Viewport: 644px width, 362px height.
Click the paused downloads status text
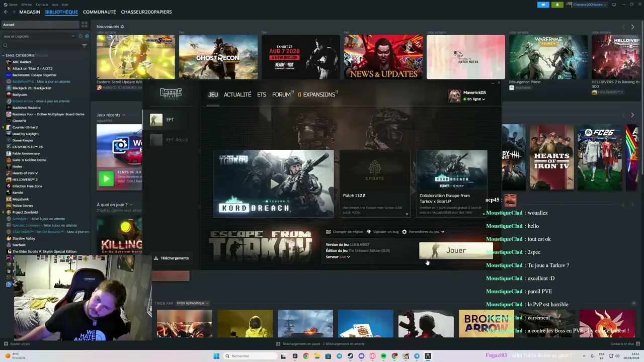(323, 344)
